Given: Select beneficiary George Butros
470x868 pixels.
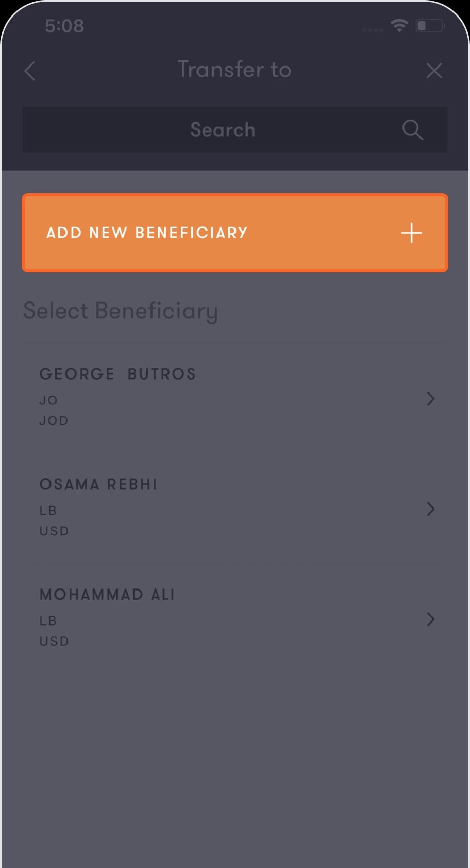Looking at the screenshot, I should pos(235,398).
